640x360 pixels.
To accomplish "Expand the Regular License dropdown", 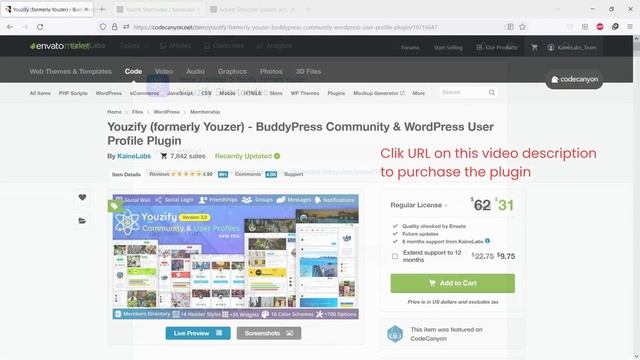I will click(419, 205).
